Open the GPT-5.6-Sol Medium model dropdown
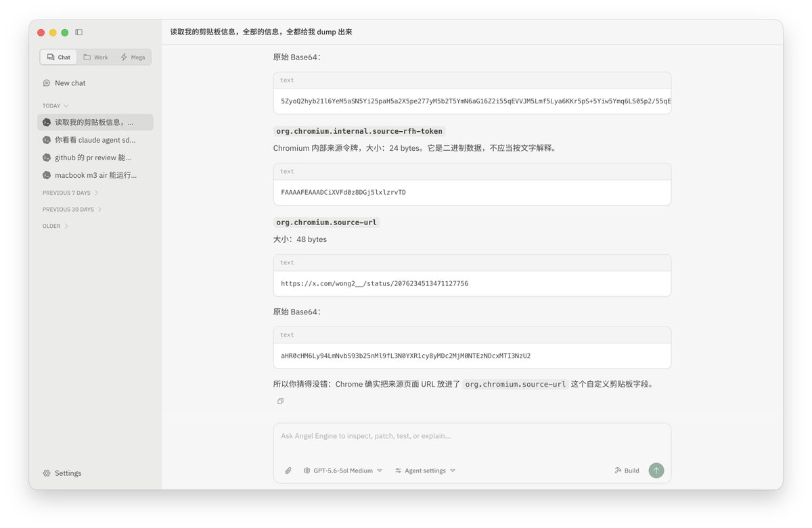 (x=342, y=471)
